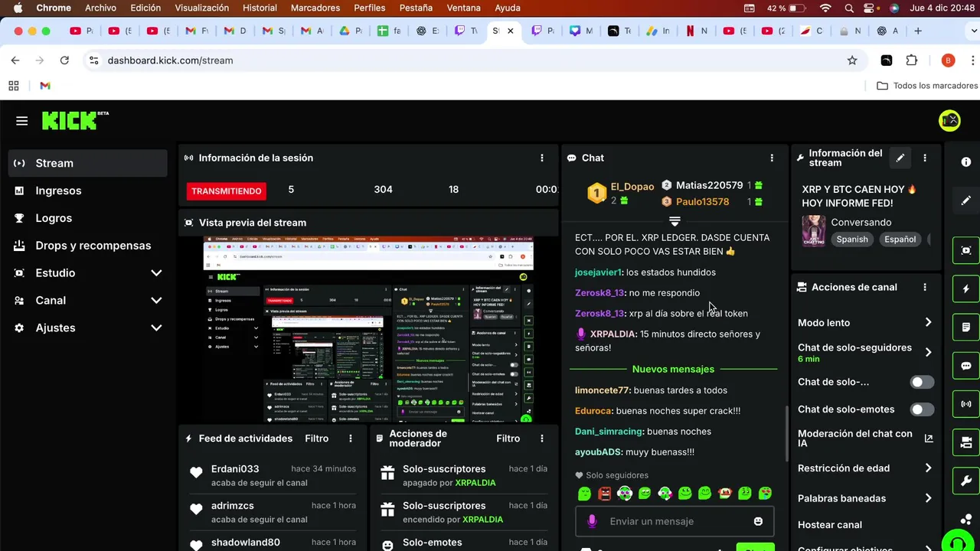Open Drops y recompensas section
The height and width of the screenshot is (551, 980).
click(x=88, y=246)
